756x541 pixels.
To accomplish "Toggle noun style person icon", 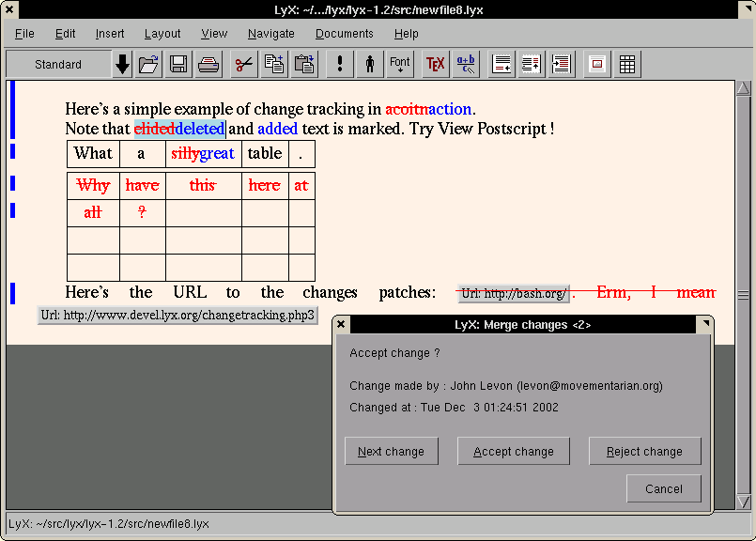I will point(370,65).
